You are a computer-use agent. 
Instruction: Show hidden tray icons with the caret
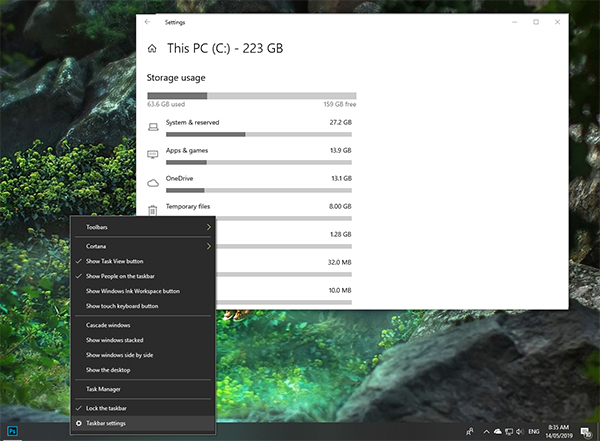tap(486, 432)
